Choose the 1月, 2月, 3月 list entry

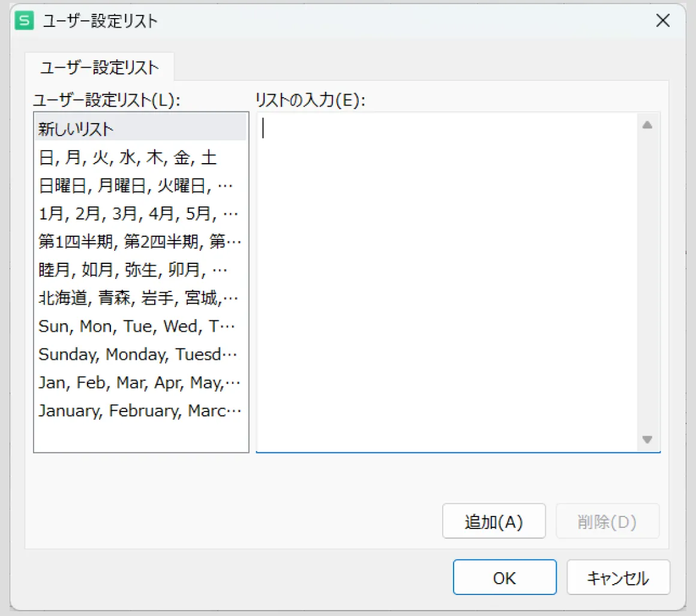(x=140, y=214)
